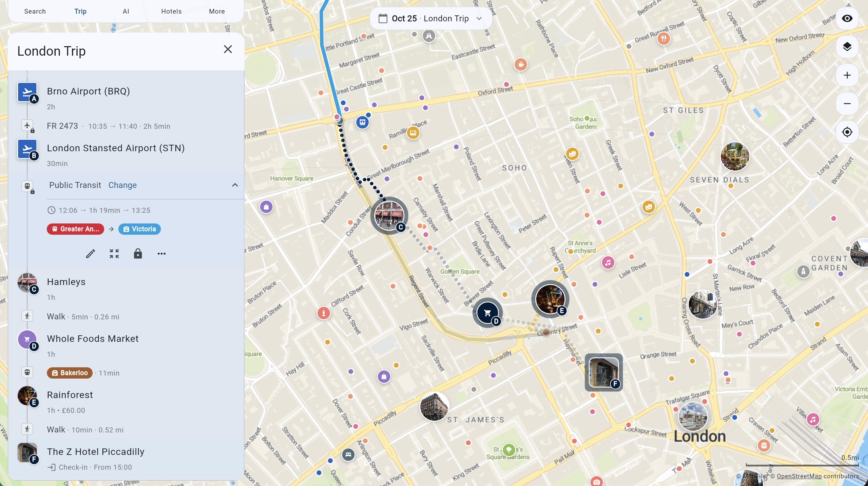Click the St James's building photo marker
The height and width of the screenshot is (486, 868).
[434, 406]
